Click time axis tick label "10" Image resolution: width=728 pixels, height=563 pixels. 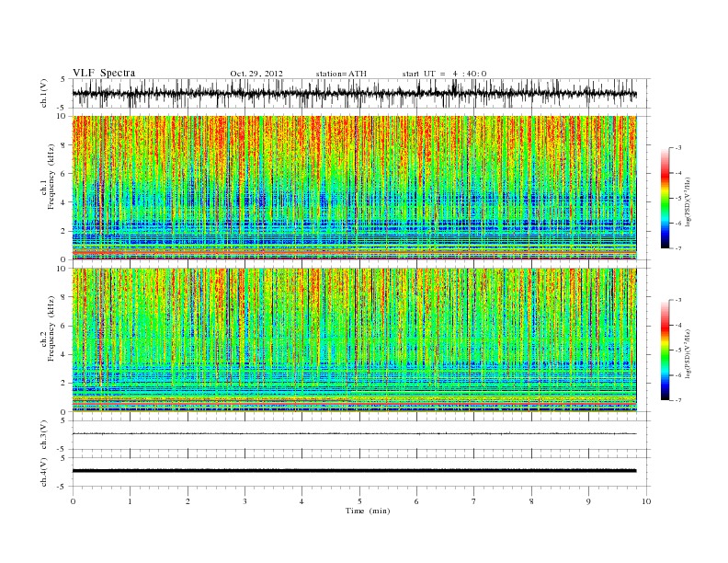pos(646,501)
